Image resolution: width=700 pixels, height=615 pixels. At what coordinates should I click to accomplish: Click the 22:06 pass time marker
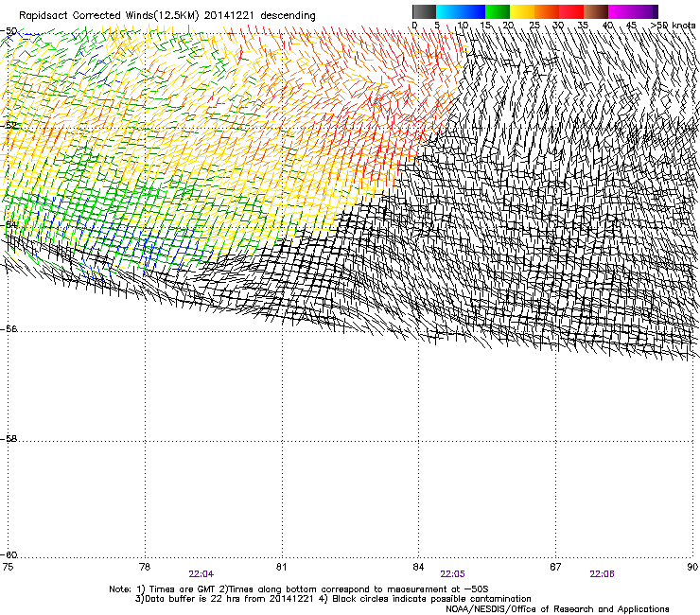click(x=602, y=574)
